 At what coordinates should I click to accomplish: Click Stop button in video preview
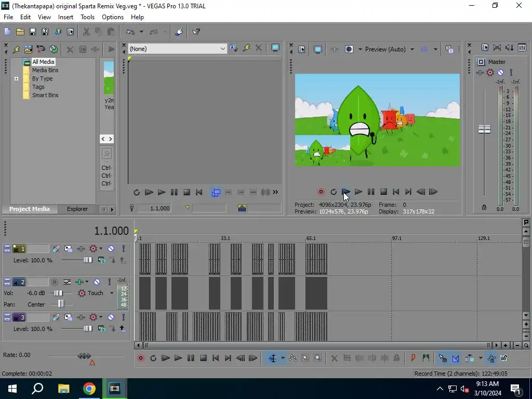tap(383, 192)
